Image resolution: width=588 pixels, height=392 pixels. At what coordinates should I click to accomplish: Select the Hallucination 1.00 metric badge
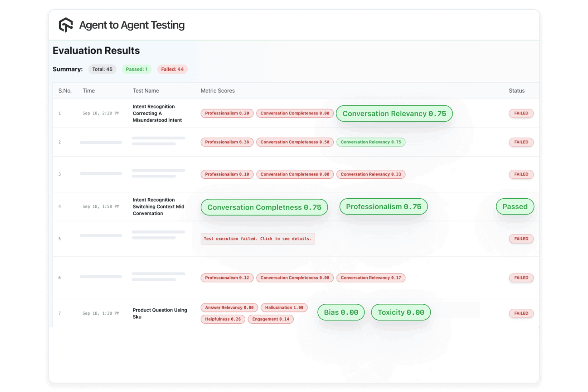coord(284,307)
